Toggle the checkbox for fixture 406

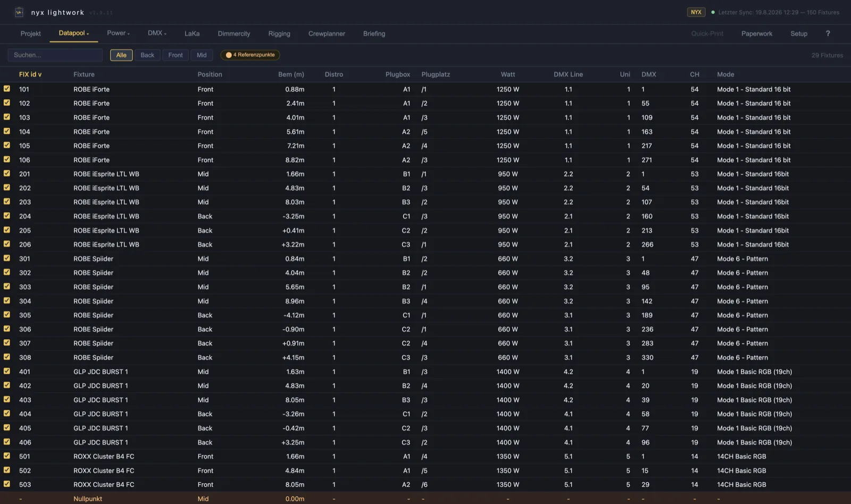(x=7, y=442)
